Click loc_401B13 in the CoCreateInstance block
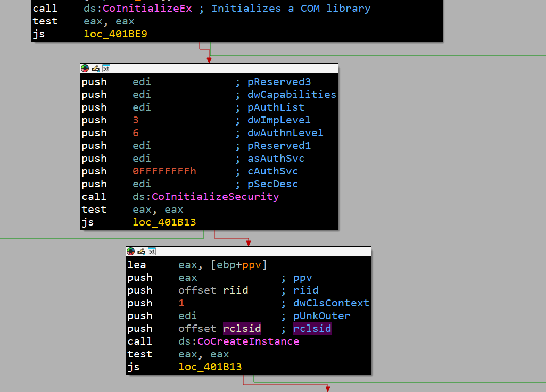 click(210, 367)
